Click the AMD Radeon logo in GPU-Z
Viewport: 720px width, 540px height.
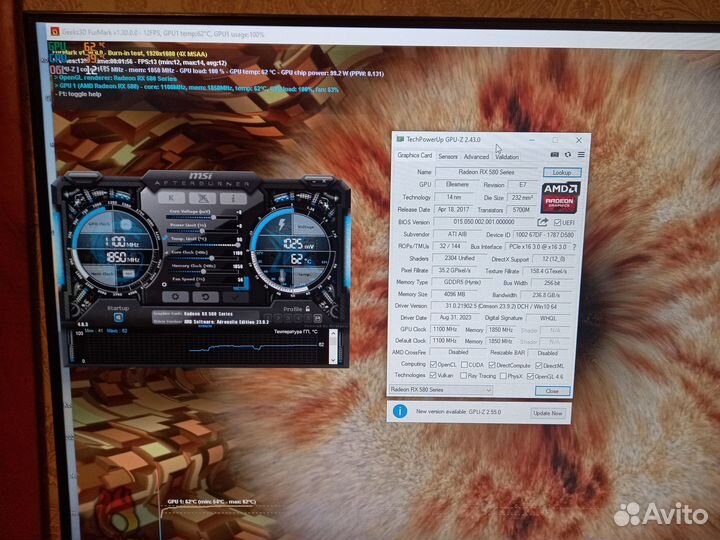pos(560,197)
